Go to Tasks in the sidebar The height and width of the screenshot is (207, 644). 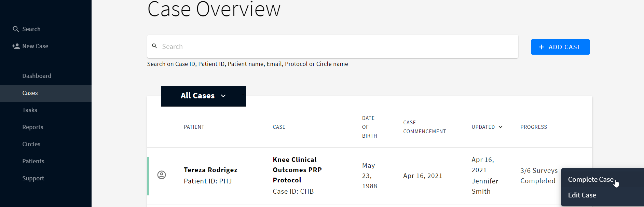30,110
